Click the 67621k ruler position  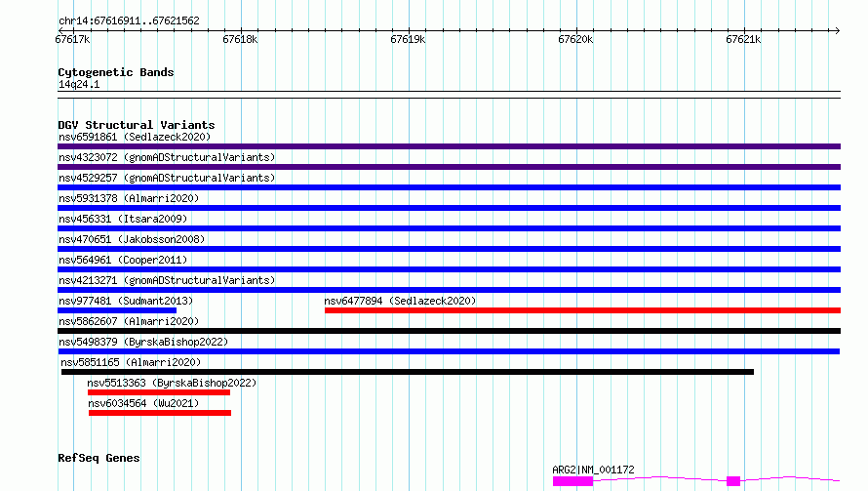point(743,39)
